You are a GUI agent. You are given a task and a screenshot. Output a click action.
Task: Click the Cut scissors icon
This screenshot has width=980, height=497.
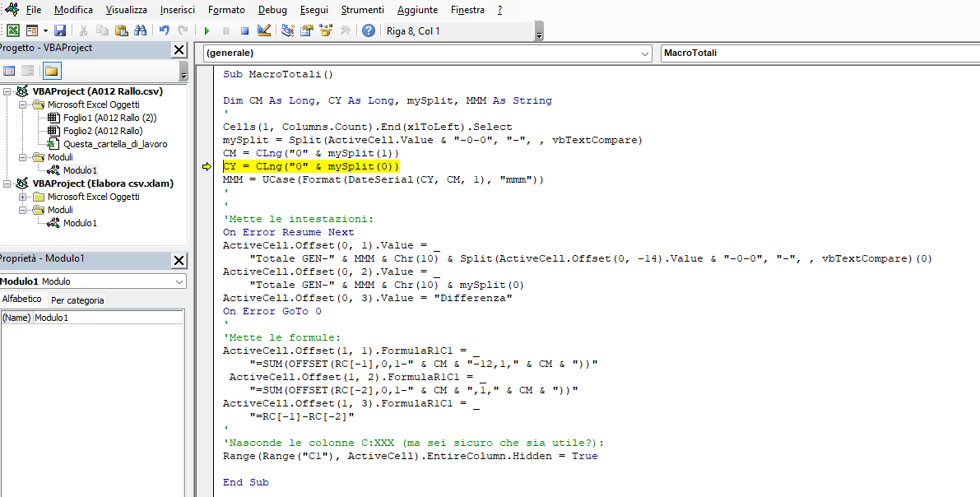tap(83, 30)
